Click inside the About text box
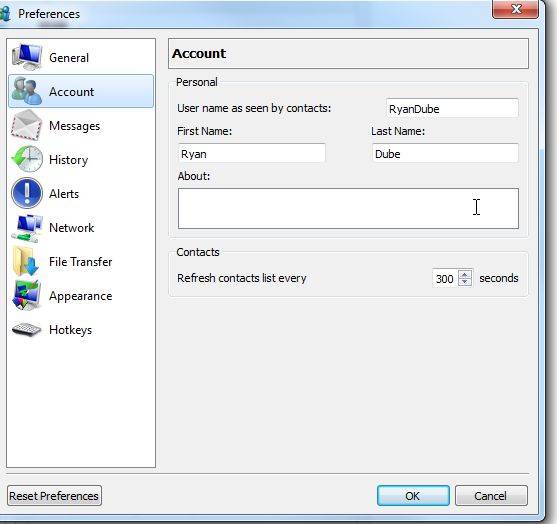 click(x=348, y=209)
